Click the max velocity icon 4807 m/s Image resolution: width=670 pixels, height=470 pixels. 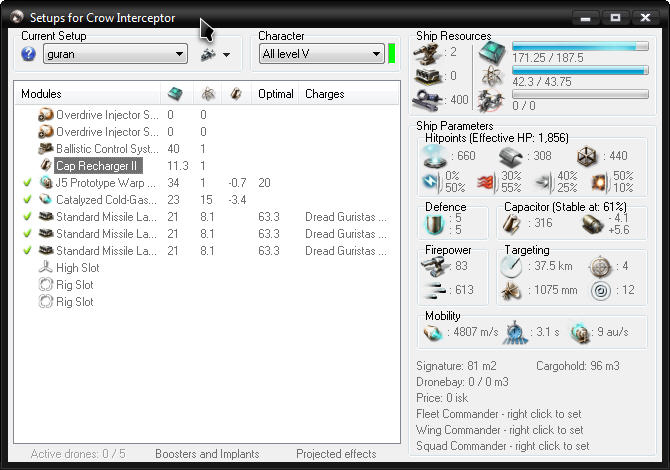(x=433, y=332)
